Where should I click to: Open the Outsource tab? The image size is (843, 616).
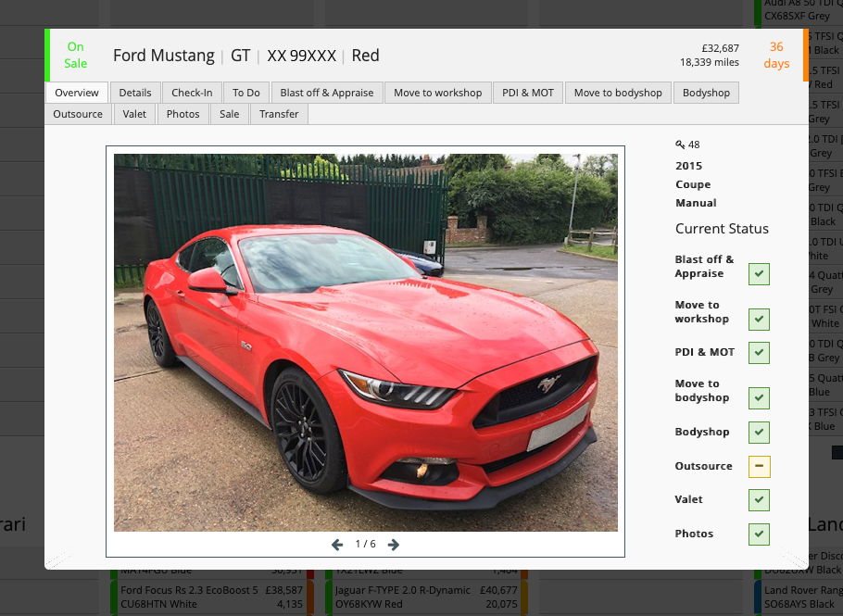78,114
